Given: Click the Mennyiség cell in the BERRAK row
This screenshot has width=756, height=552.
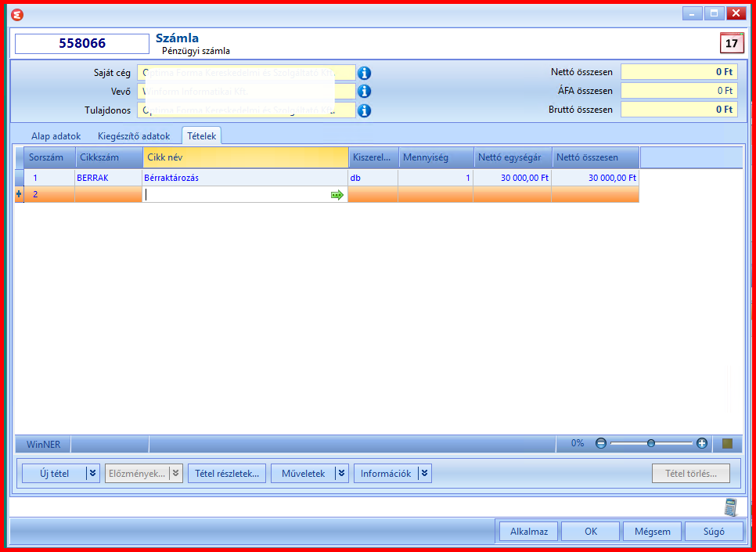Looking at the screenshot, I should (436, 178).
